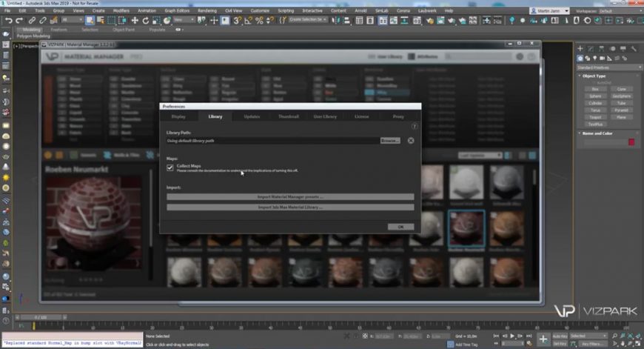Image resolution: width=644 pixels, height=349 pixels.
Task: Click the Undo arrow in main toolbar
Action: point(7,20)
